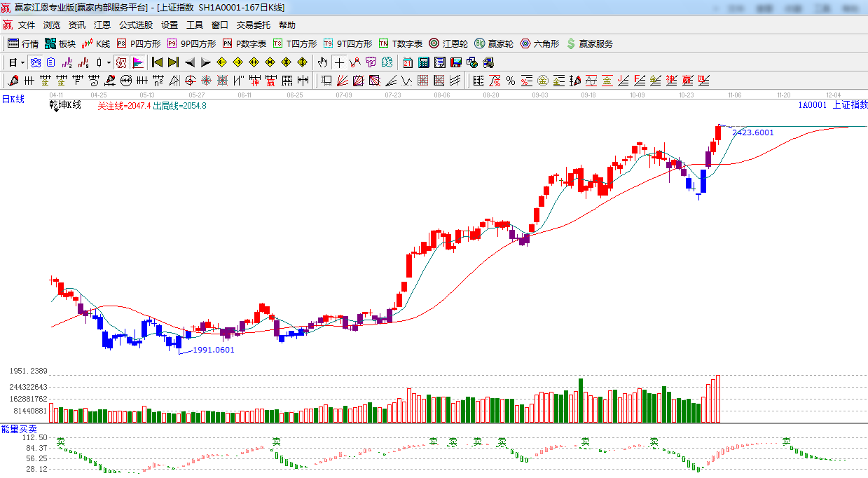Click the 六角形 hexagon chart button
The width and height of the screenshot is (868, 478).
(539, 43)
